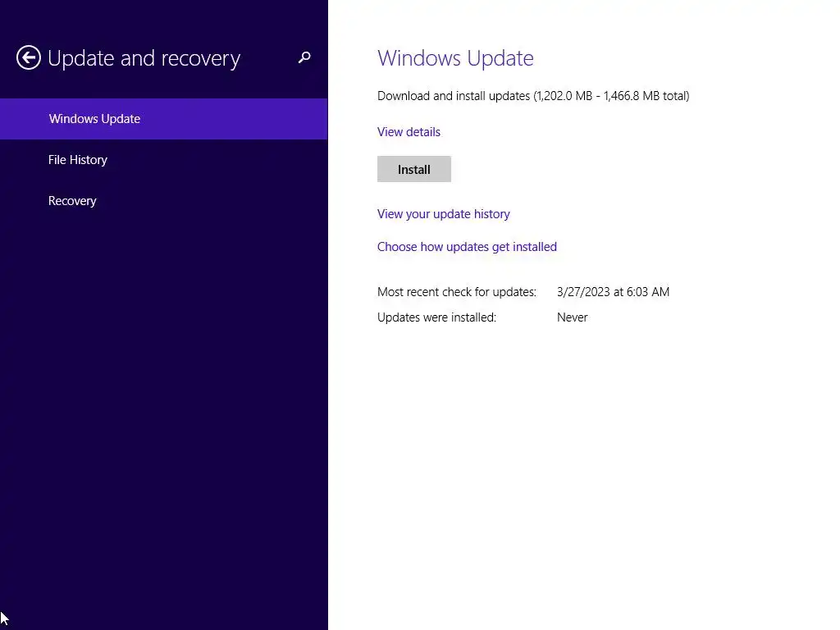840x630 pixels.
Task: Click the download size text line
Action: click(x=533, y=96)
